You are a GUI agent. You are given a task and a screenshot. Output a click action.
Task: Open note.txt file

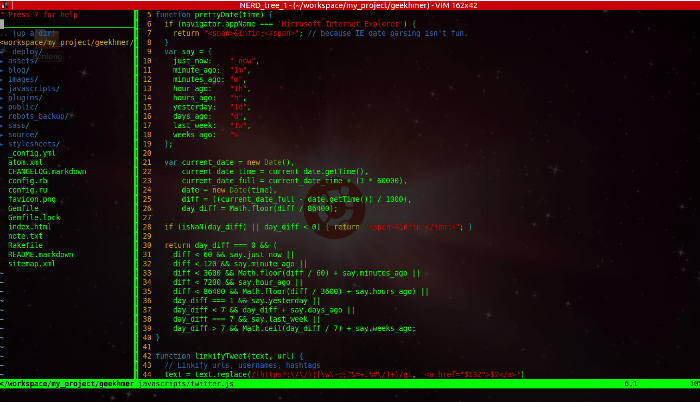click(25, 236)
